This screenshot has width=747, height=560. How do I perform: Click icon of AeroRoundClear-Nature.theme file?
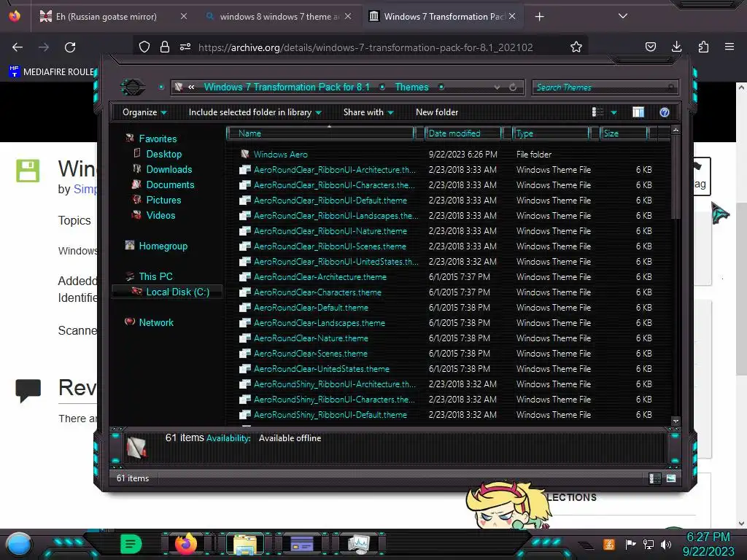click(x=245, y=338)
